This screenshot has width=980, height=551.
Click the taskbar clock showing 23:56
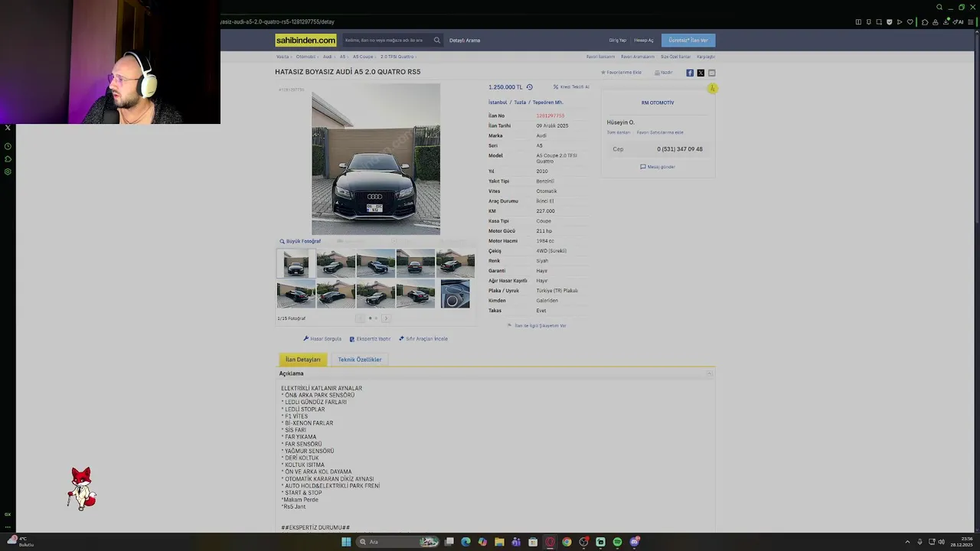click(x=962, y=542)
